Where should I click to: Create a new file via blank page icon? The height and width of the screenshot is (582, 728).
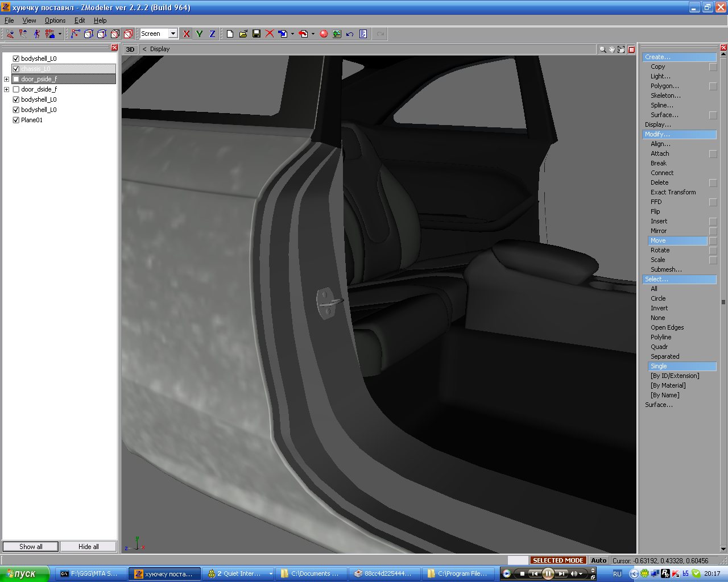click(230, 34)
